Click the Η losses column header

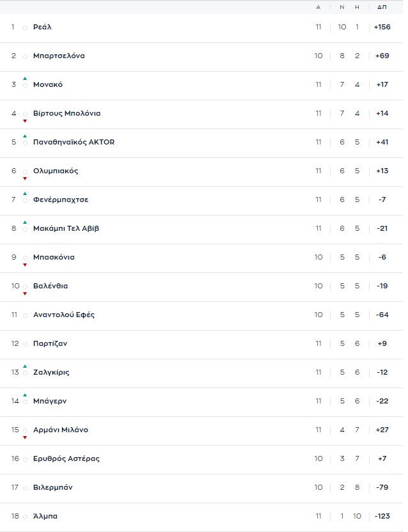357,7
